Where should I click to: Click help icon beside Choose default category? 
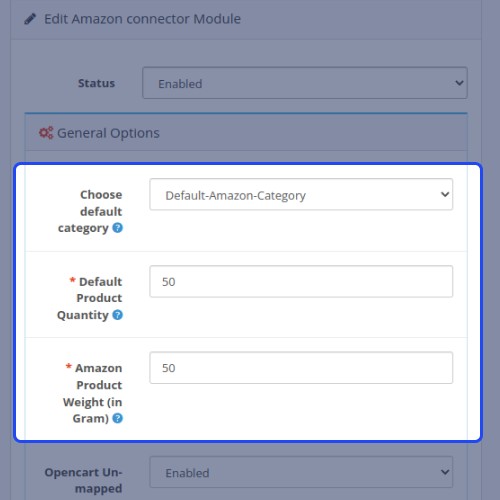pyautogui.click(x=117, y=228)
